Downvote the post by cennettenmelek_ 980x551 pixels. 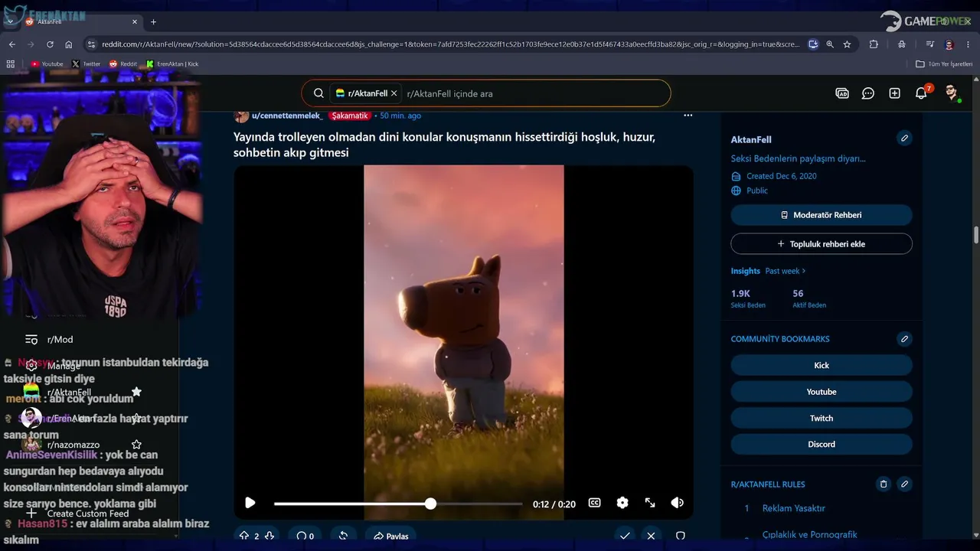pyautogui.click(x=269, y=536)
